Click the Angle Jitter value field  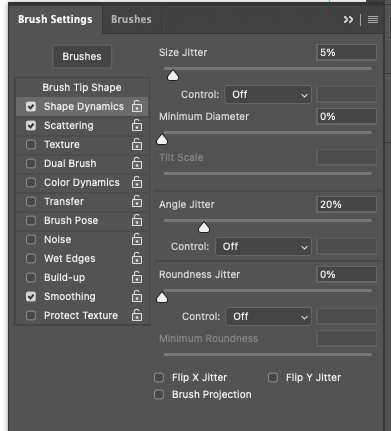pyautogui.click(x=347, y=205)
